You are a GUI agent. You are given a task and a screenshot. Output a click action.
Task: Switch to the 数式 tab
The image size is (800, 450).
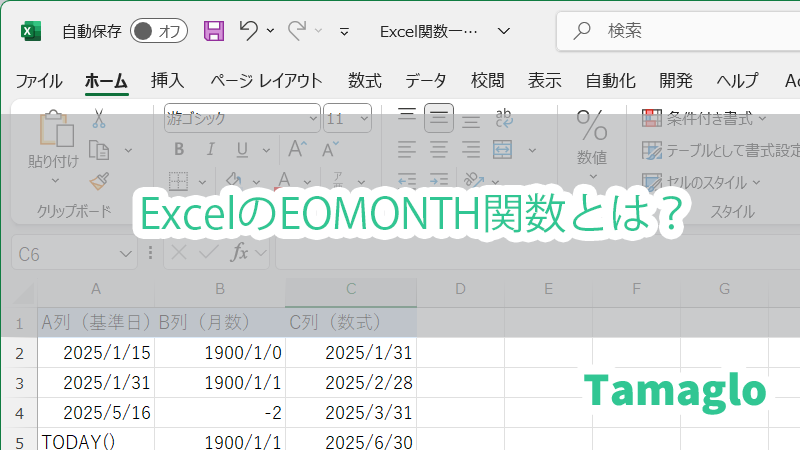point(364,81)
